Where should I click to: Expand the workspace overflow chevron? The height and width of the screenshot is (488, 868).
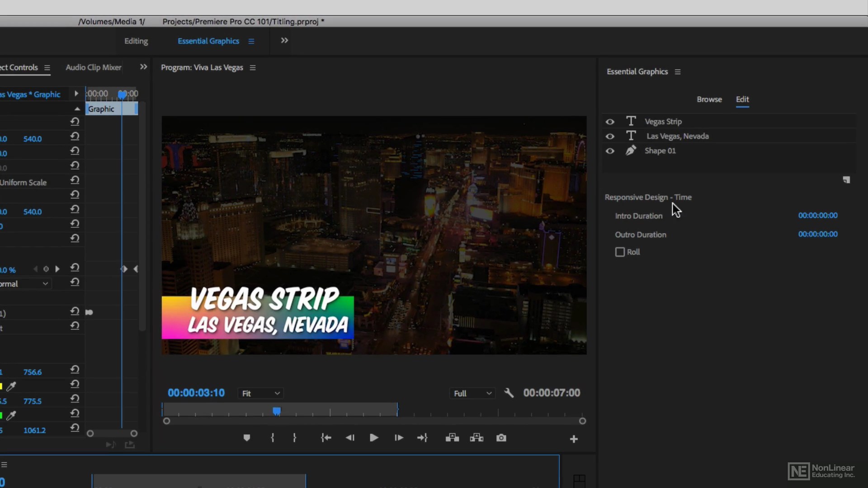tap(284, 41)
